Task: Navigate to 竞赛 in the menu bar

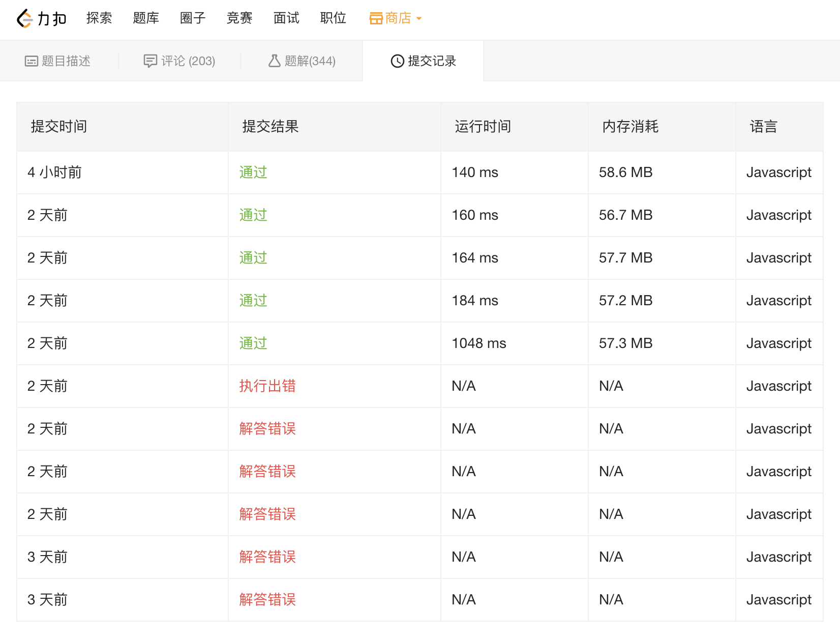Action: point(239,18)
